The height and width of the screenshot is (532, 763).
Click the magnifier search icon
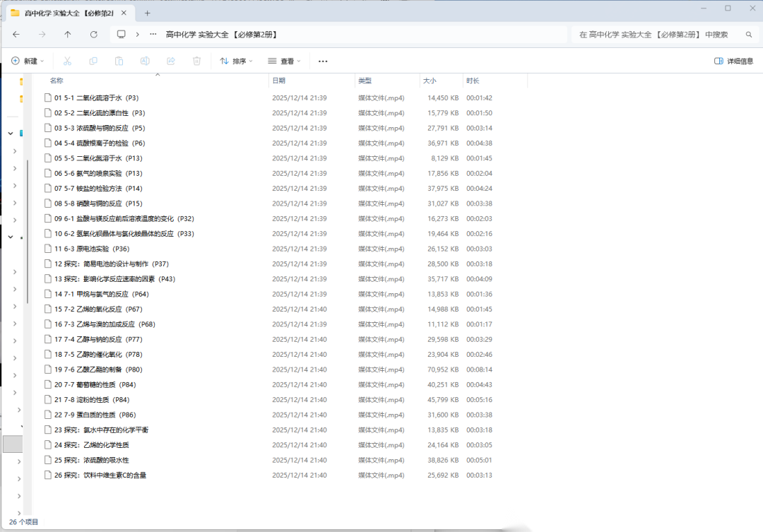[749, 35]
